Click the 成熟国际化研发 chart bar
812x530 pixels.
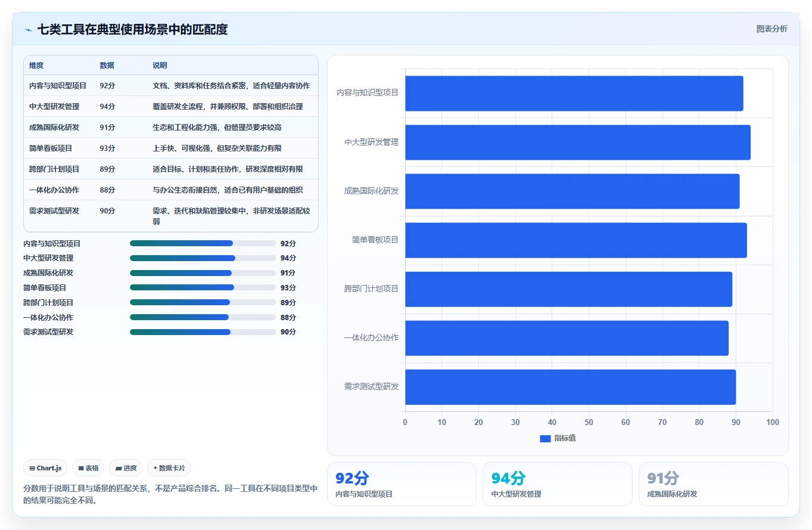(573, 191)
